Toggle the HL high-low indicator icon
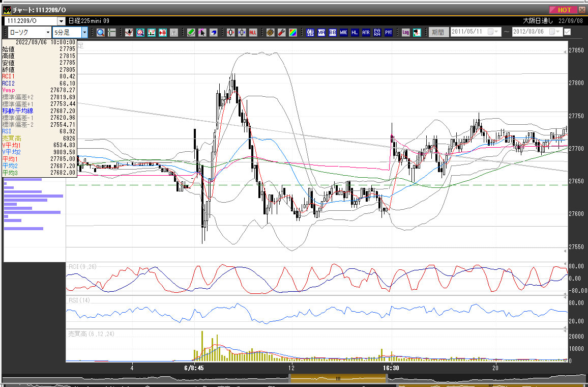Screen dimensions: 588x387 pos(355,33)
